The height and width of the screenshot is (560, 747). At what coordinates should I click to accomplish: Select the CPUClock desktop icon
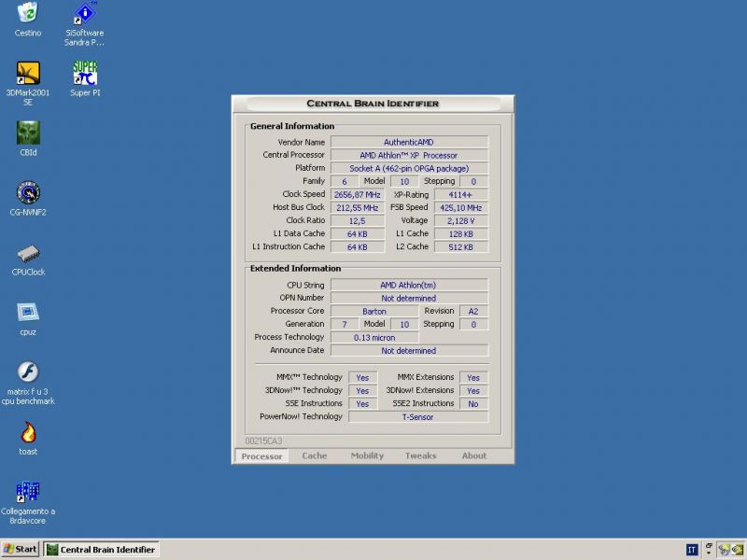pyautogui.click(x=28, y=260)
